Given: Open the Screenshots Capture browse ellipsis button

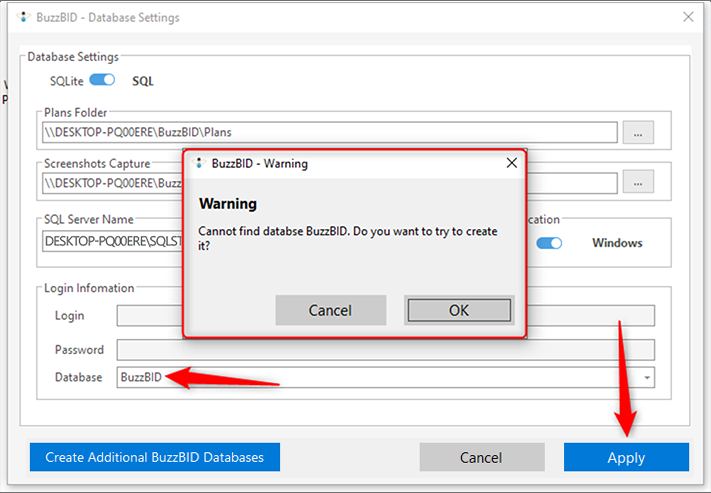Looking at the screenshot, I should coord(638,182).
